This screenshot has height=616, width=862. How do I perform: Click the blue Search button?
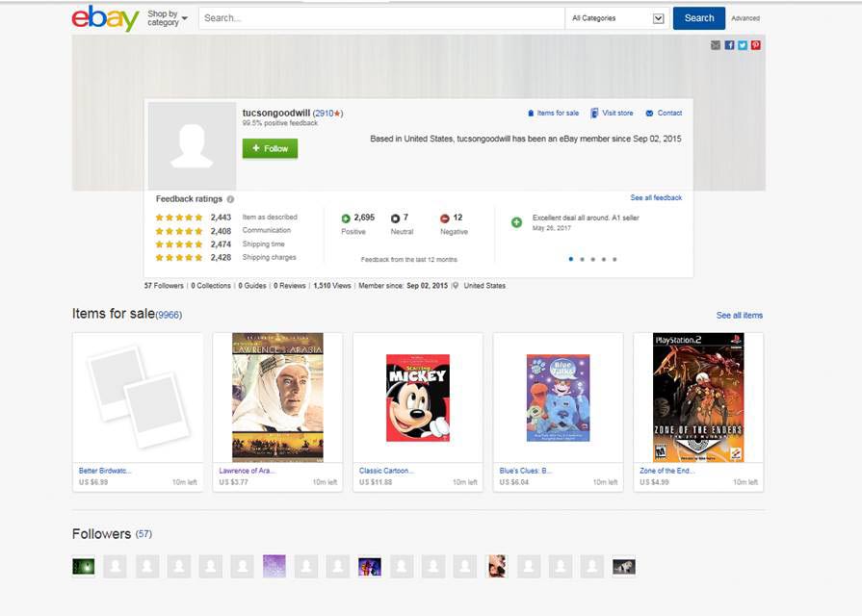(x=698, y=18)
